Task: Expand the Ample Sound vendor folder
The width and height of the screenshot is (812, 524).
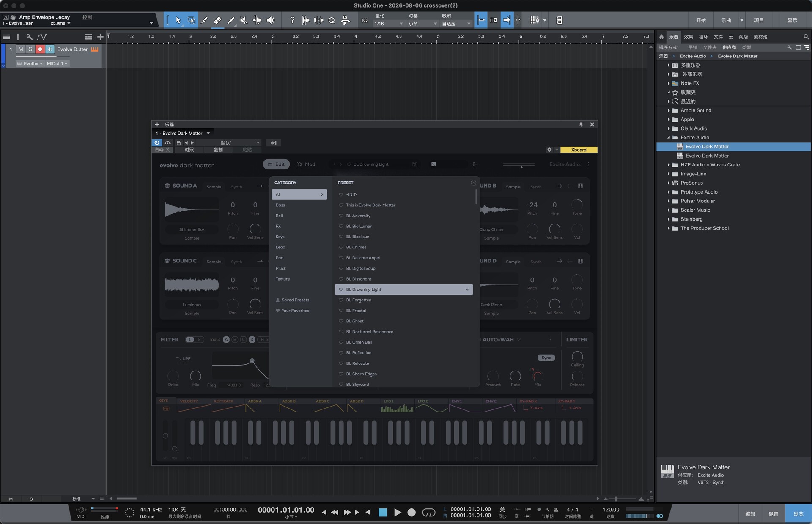Action: tap(669, 110)
